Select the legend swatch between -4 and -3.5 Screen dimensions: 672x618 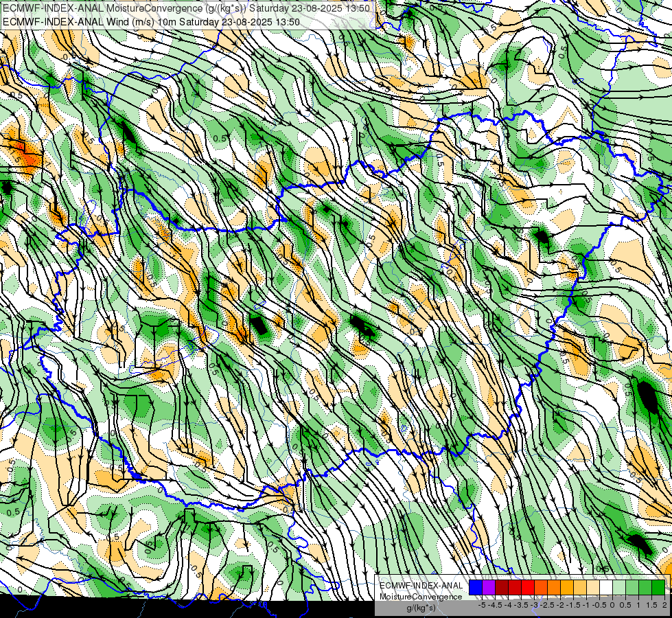pyautogui.click(x=515, y=587)
